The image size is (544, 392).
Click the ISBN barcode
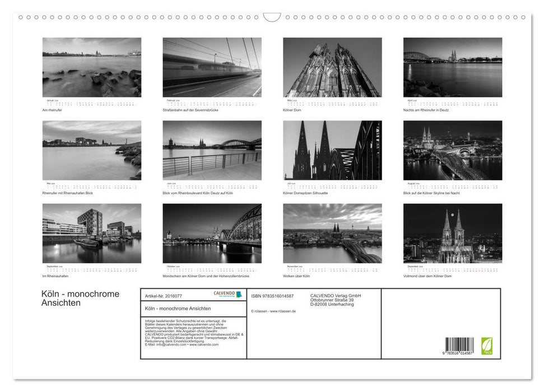point(458,343)
